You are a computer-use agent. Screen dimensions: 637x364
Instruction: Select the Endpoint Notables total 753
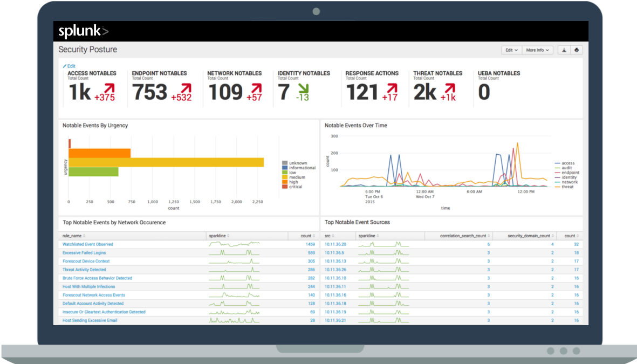pyautogui.click(x=150, y=92)
